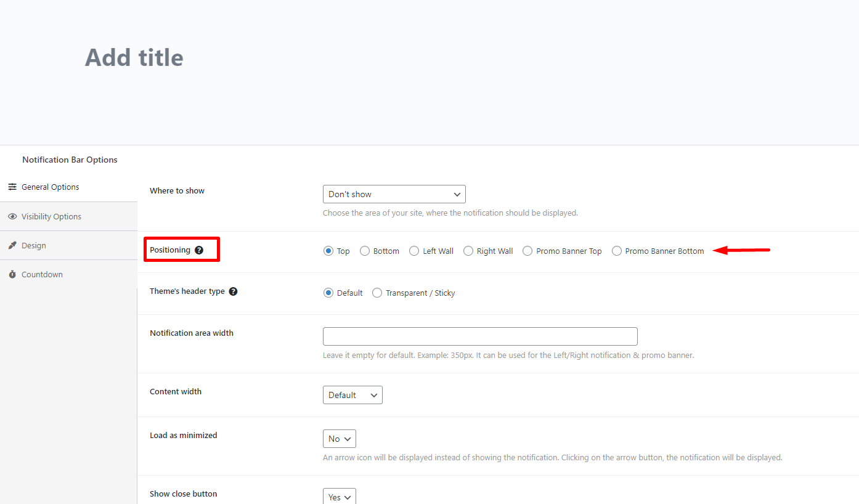This screenshot has height=504, width=859.
Task: Open the Countdown tab
Action: pyautogui.click(x=42, y=274)
